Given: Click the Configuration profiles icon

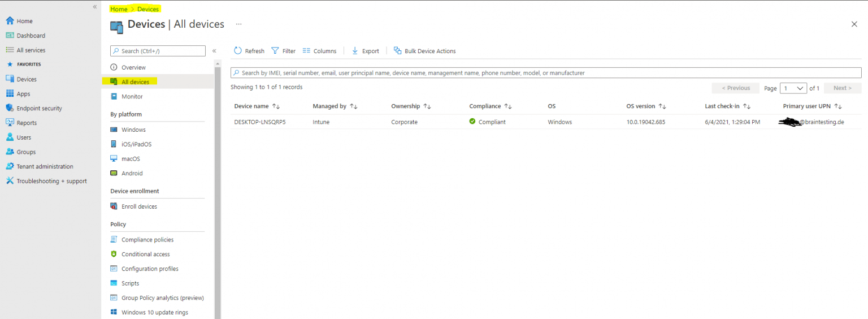Looking at the screenshot, I should (114, 269).
